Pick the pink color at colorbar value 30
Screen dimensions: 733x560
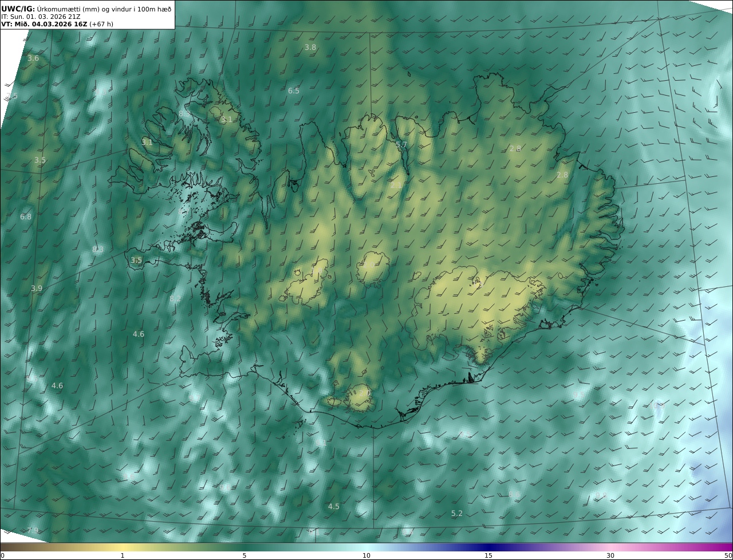(610, 547)
